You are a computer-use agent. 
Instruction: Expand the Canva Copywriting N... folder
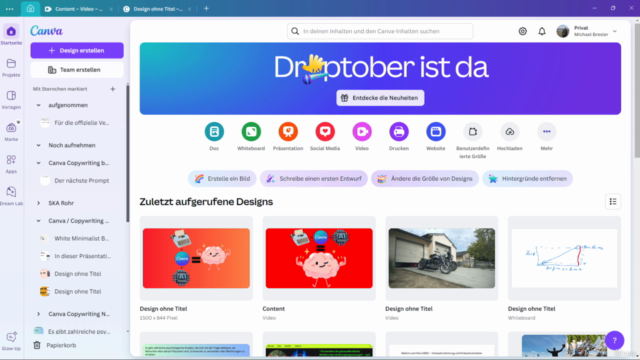coord(38,314)
